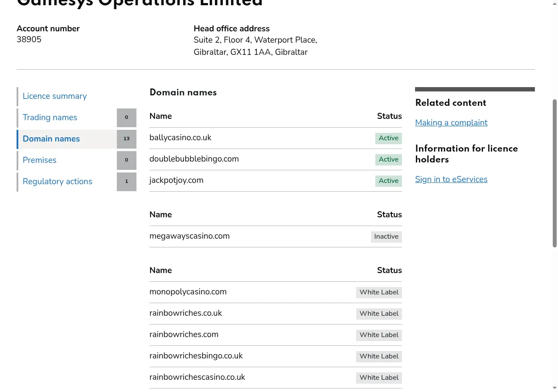Click the Premises count badge 0
Viewport: 558px width, 392px height.
coord(126,160)
